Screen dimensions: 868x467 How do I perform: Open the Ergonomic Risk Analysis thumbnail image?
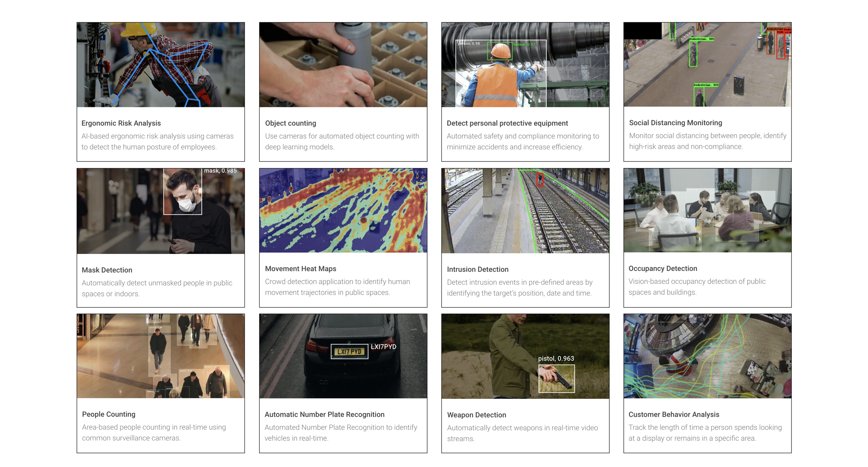[161, 64]
